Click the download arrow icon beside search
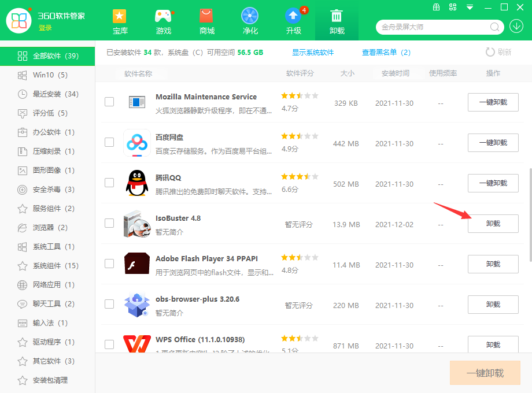The image size is (532, 393). coord(516,27)
